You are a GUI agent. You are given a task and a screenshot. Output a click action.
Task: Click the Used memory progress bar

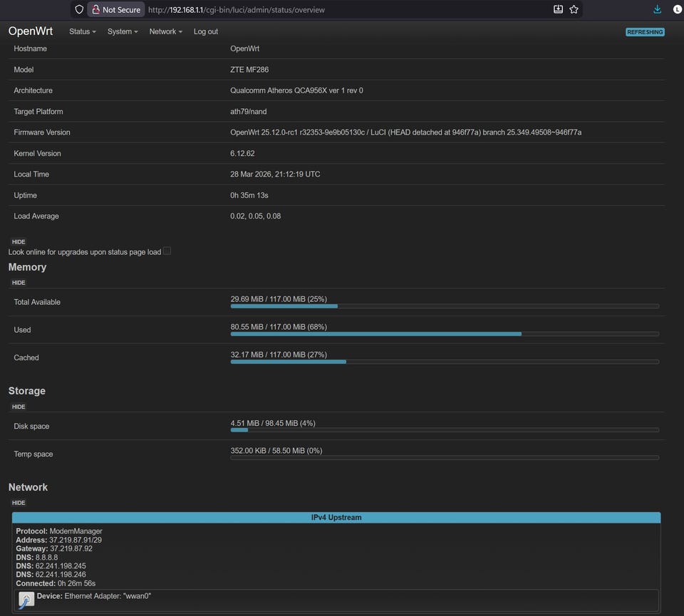445,334
